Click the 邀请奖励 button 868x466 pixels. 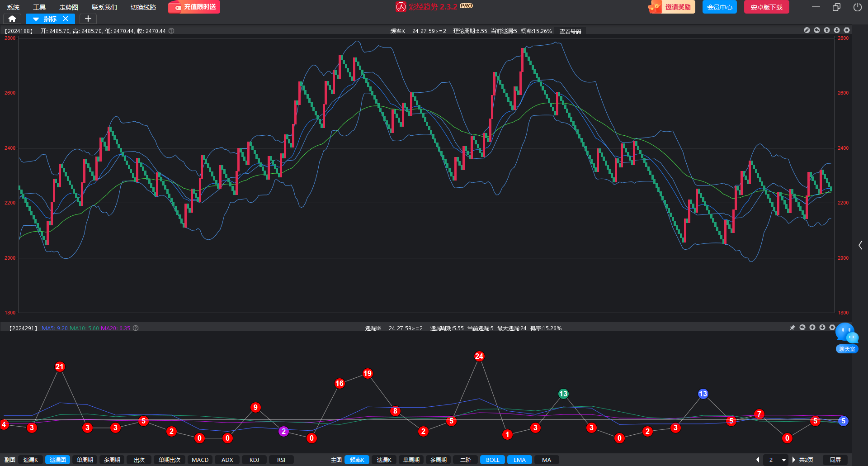(x=672, y=7)
